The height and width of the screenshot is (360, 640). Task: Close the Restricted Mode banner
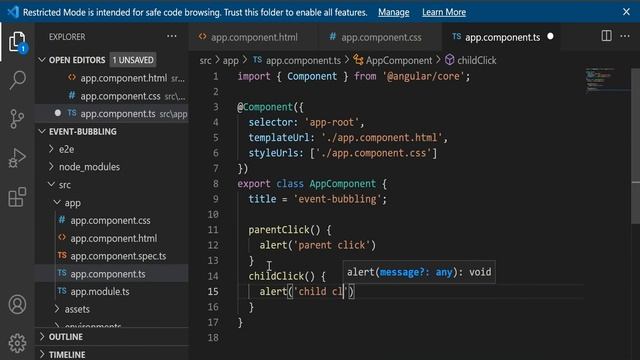(627, 12)
